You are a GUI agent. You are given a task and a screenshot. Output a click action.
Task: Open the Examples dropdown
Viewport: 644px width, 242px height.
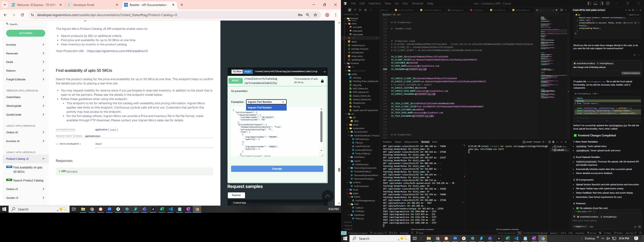(266, 102)
